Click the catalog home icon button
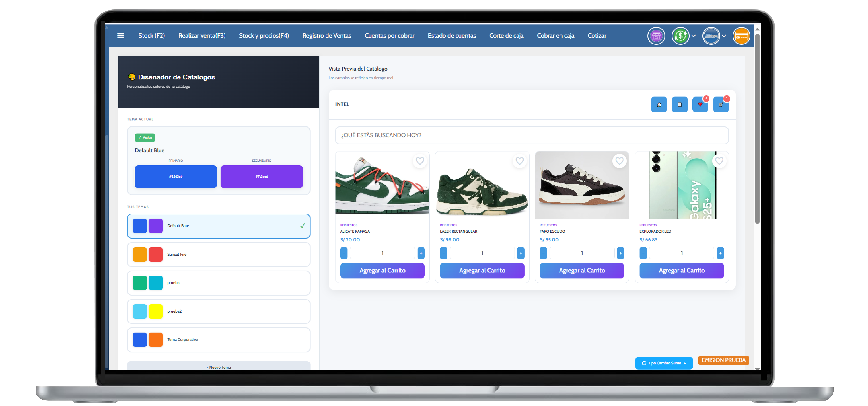This screenshot has height=406, width=868. pyautogui.click(x=659, y=105)
